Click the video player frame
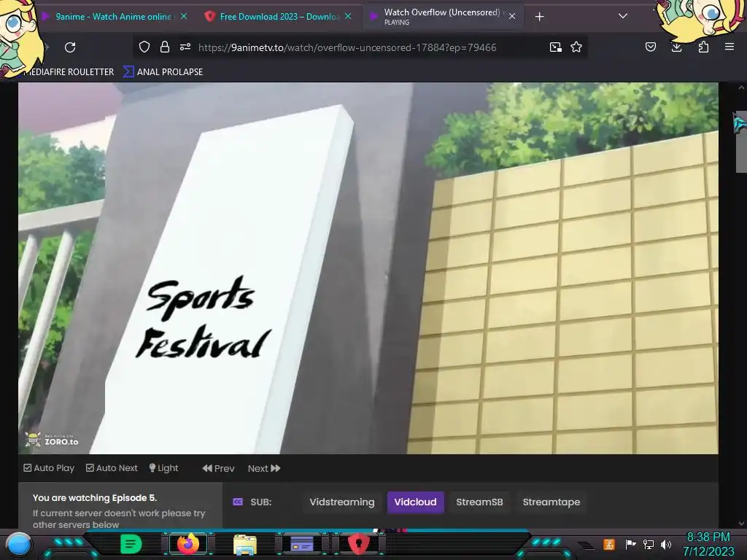Image resolution: width=747 pixels, height=560 pixels. coord(368,268)
